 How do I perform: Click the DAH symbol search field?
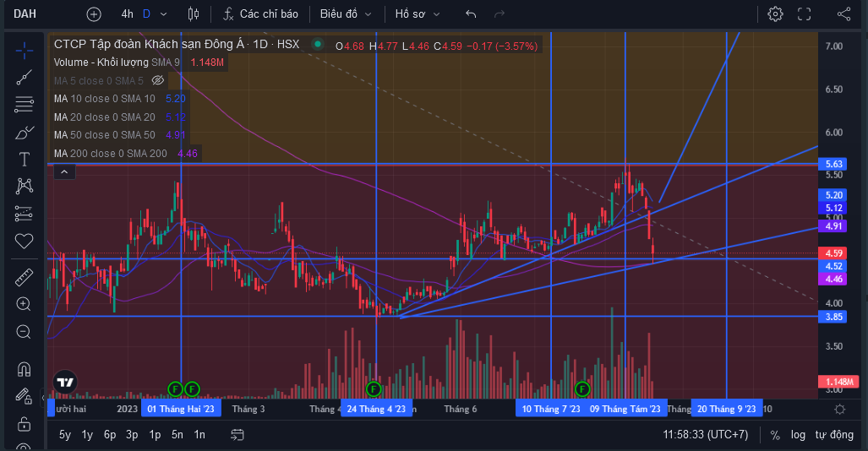(x=25, y=14)
